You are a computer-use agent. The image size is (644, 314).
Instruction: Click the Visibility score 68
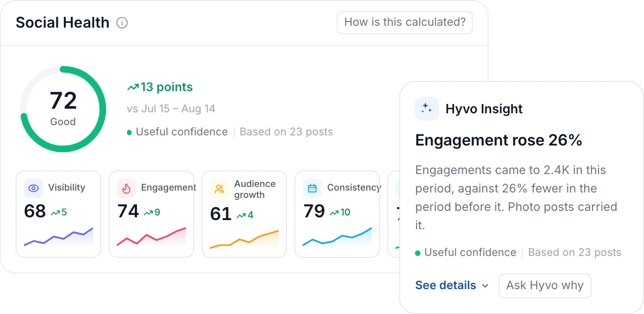pos(35,211)
